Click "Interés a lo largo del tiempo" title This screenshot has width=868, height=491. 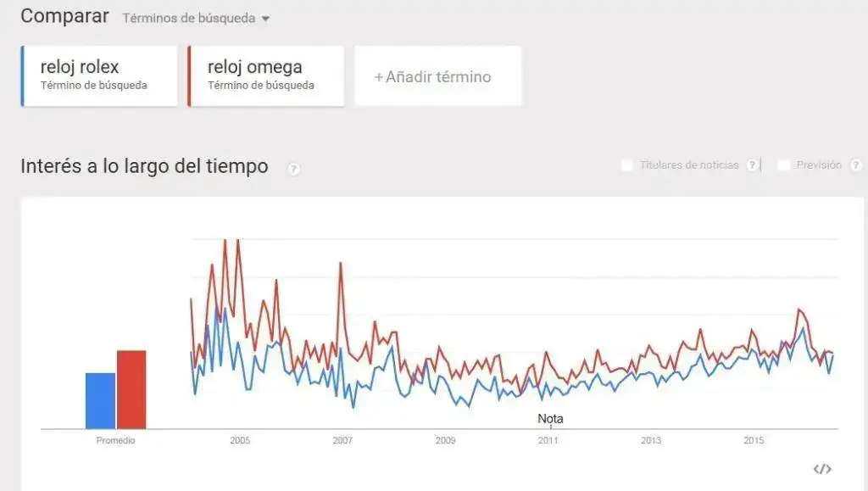(144, 167)
